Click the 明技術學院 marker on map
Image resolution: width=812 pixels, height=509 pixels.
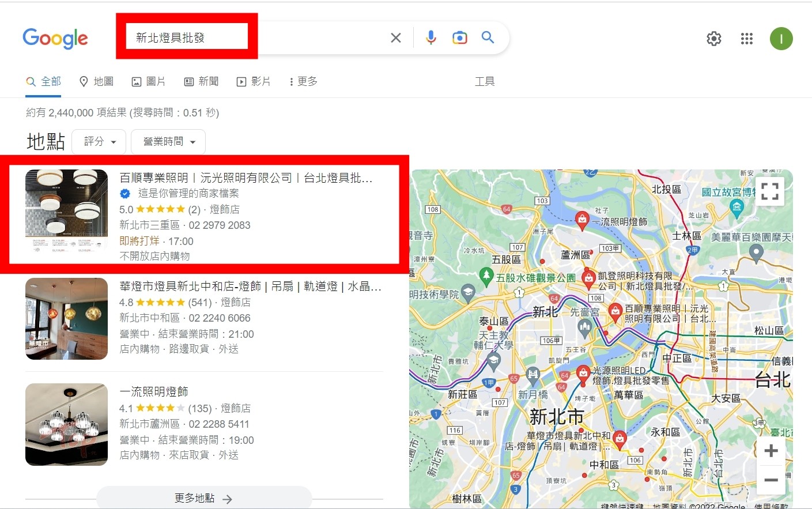(x=468, y=293)
